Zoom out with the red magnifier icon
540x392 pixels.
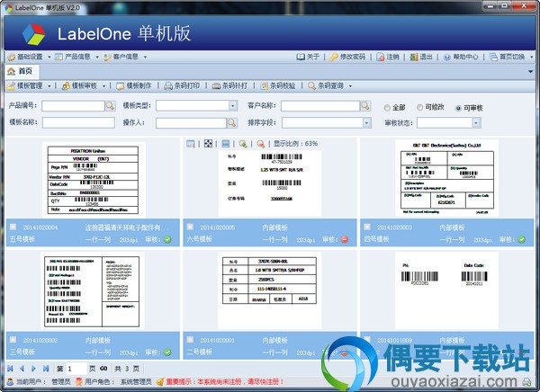point(261,144)
